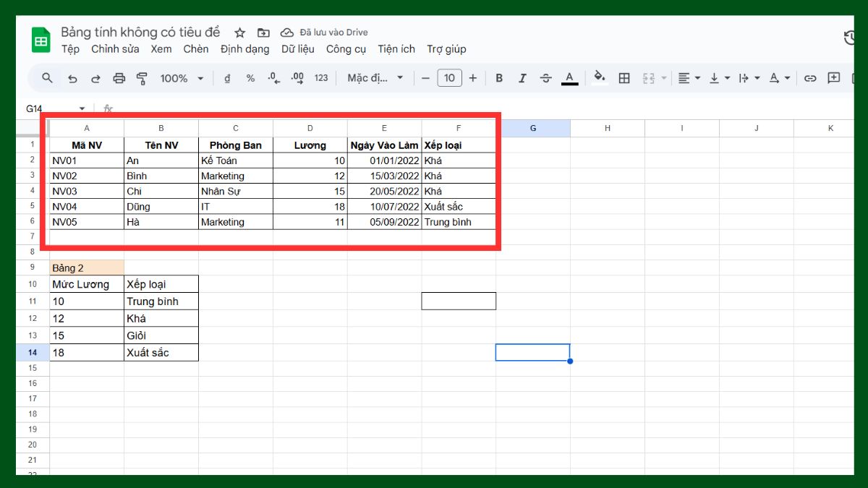Viewport: 868px width, 488px height.
Task: Toggle bold formatting
Action: [498, 77]
